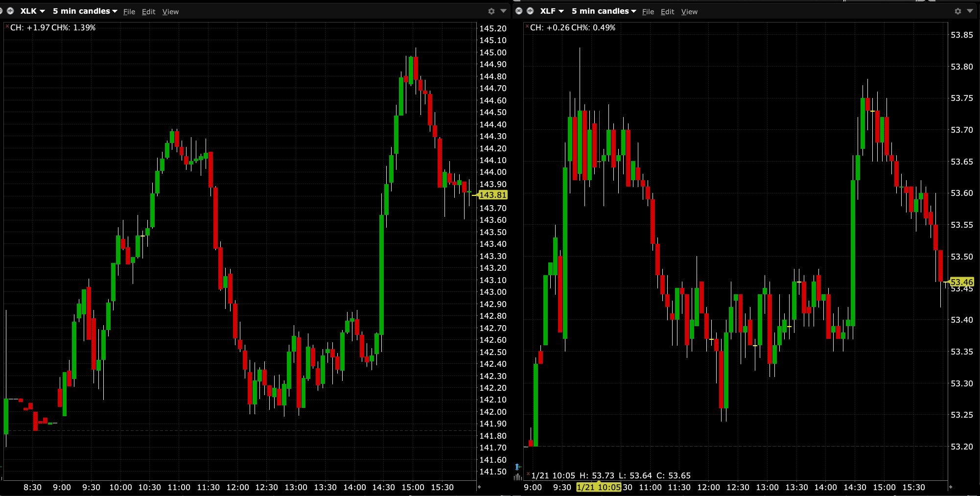
Task: Remove the XLF CH label with red x
Action: [x=527, y=26]
